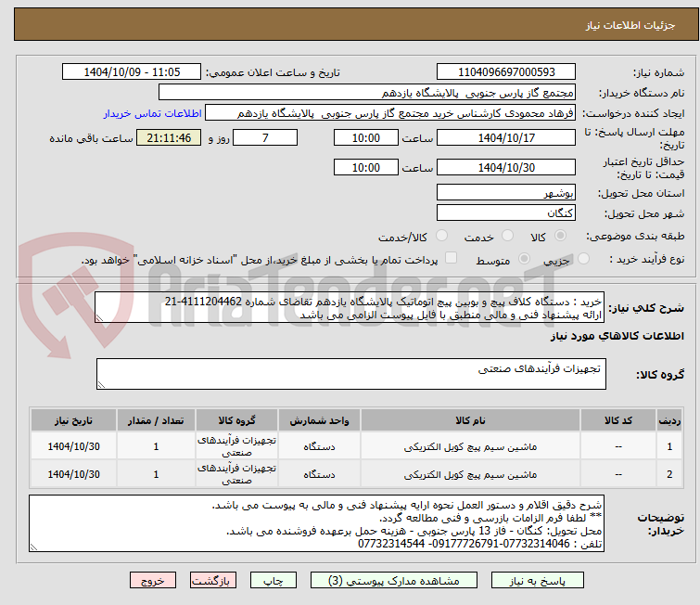Click row 2 need date 1404/10/30
This screenshot has height=605, width=700.
(73, 474)
